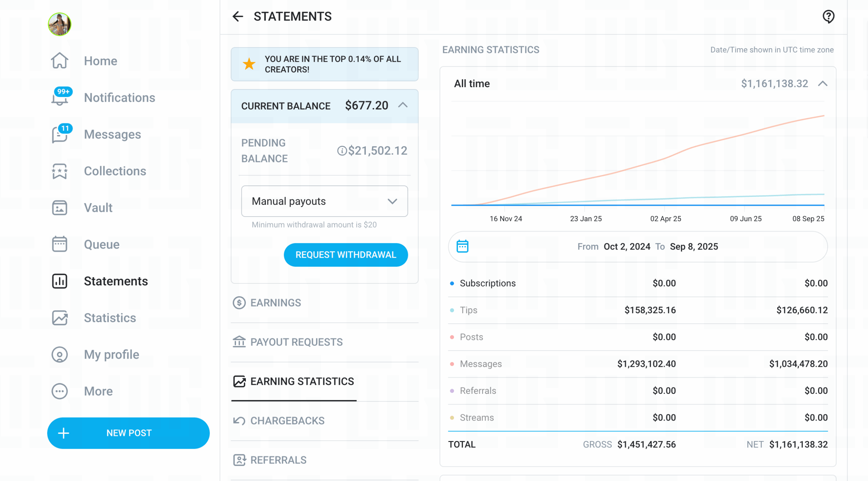This screenshot has height=481, width=868.
Task: Open Messages icon showing 11 unread
Action: click(60, 135)
